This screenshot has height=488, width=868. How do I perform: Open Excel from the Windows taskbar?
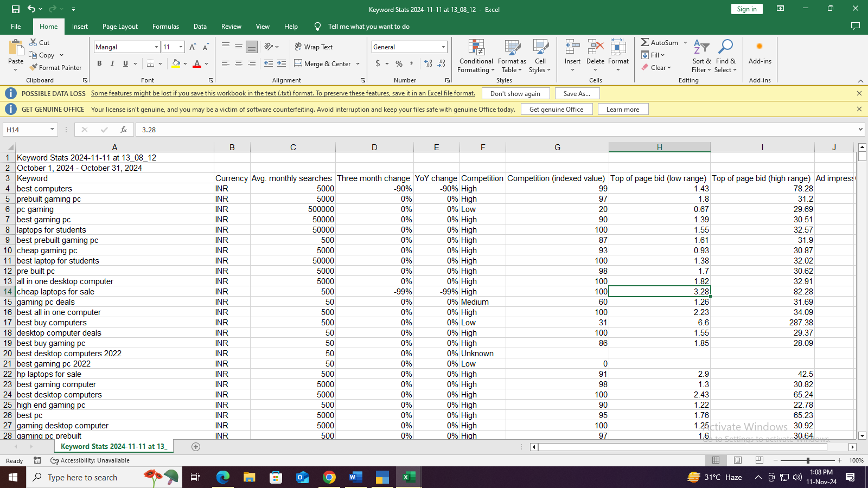[409, 477]
